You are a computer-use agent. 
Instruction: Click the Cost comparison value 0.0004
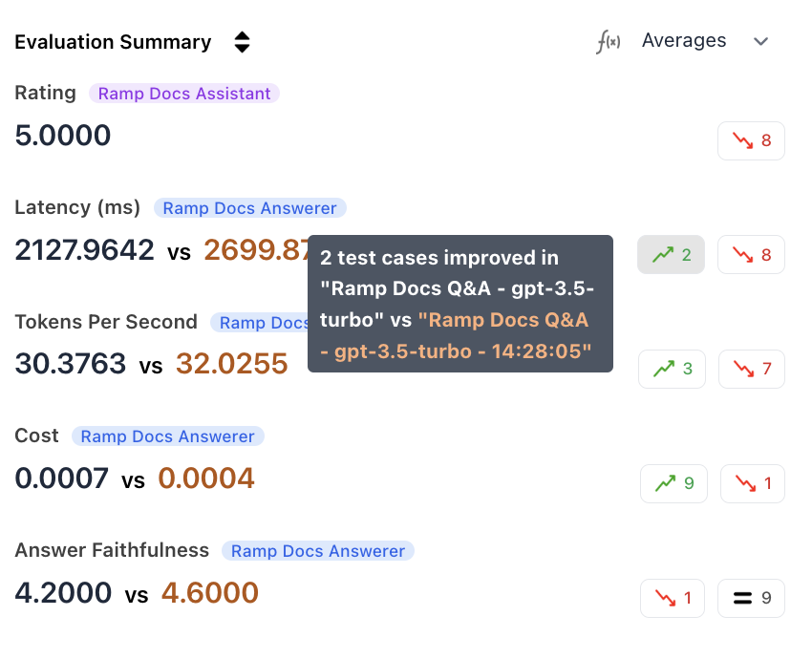[x=206, y=478]
